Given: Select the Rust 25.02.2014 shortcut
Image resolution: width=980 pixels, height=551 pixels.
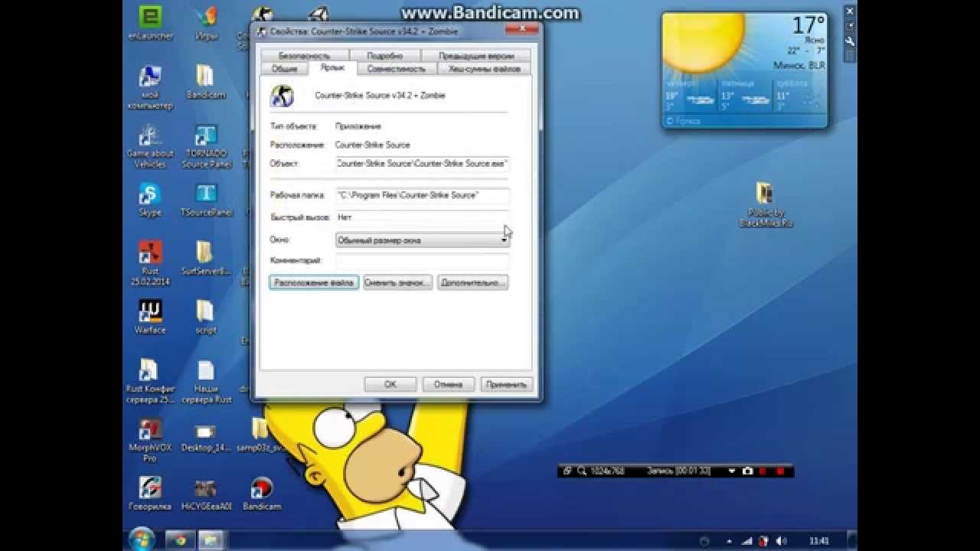Looking at the screenshot, I should 150,262.
